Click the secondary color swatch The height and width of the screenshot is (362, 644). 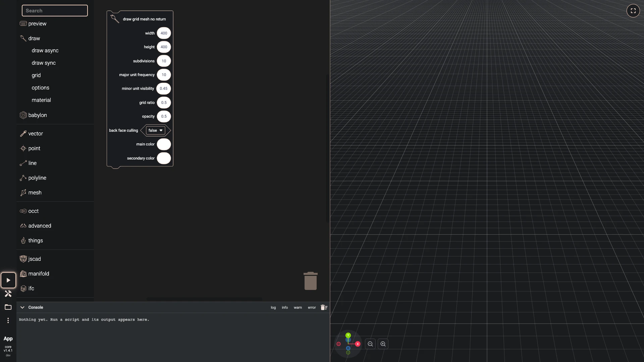pos(164,158)
